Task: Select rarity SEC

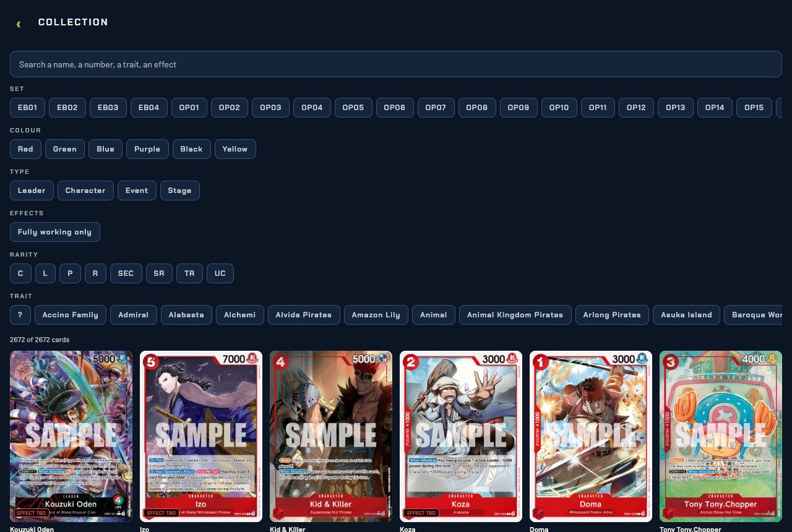Action: (126, 273)
